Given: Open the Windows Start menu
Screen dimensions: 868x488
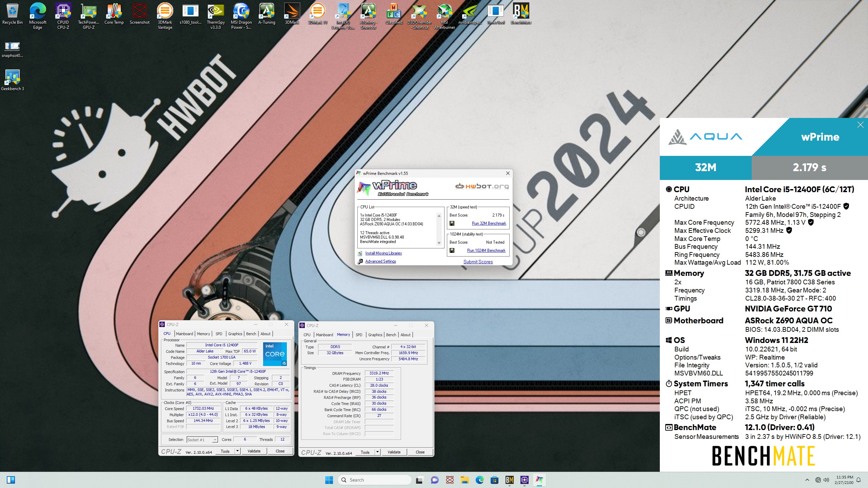Looking at the screenshot, I should [x=329, y=480].
